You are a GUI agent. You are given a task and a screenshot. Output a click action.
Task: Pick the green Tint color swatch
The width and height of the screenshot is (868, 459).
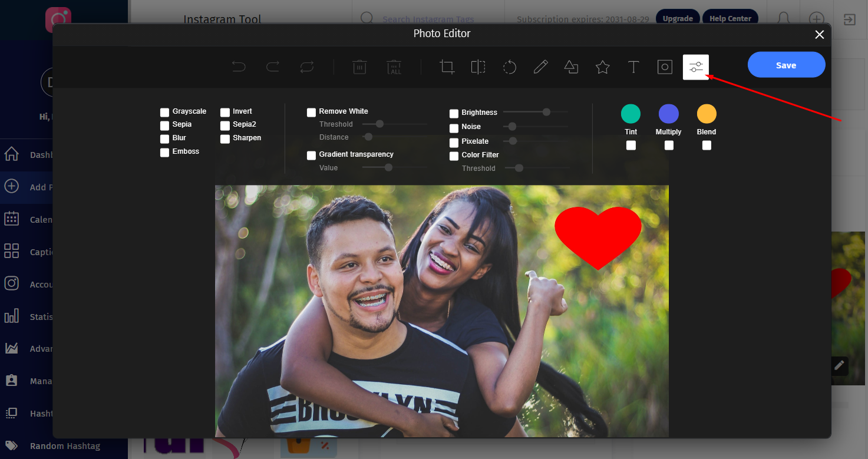[631, 114]
